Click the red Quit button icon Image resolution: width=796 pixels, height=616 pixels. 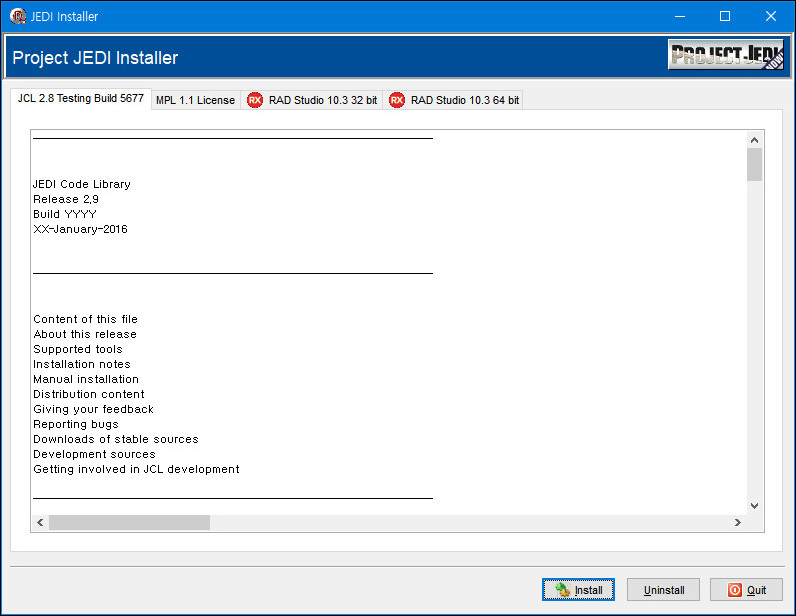click(x=735, y=590)
